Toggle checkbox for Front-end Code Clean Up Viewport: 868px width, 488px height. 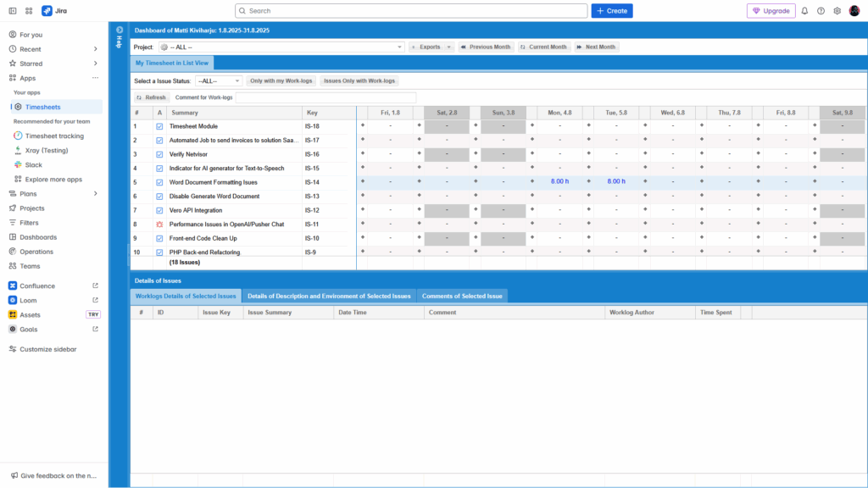click(159, 238)
